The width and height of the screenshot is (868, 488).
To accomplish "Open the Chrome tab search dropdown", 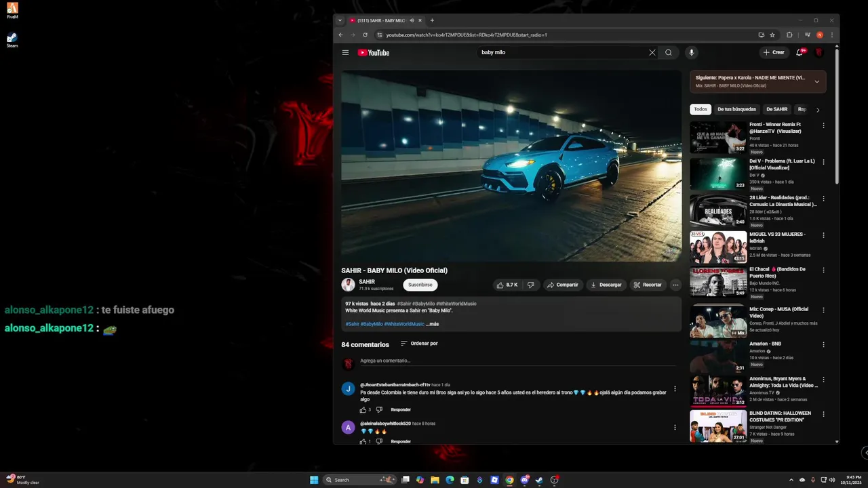I will click(x=340, y=20).
